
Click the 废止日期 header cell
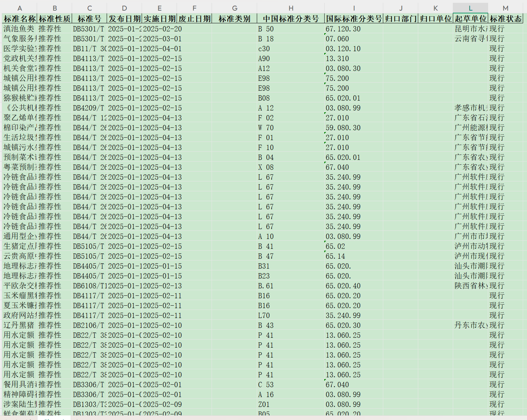(194, 19)
